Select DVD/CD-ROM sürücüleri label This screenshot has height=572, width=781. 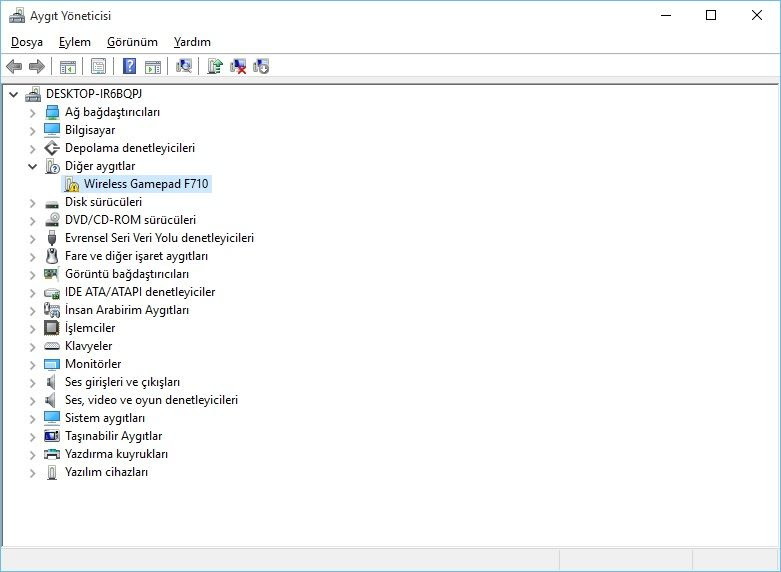(x=130, y=220)
